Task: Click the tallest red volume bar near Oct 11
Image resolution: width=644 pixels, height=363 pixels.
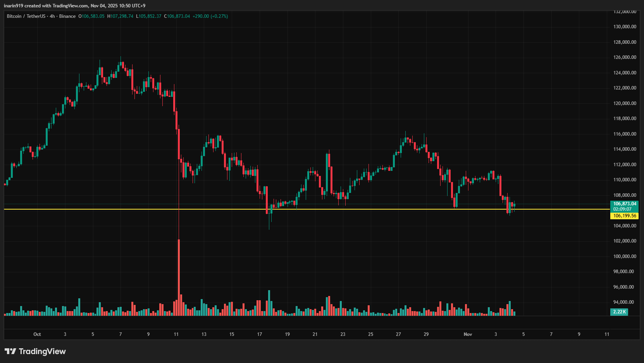Action: coord(179,277)
